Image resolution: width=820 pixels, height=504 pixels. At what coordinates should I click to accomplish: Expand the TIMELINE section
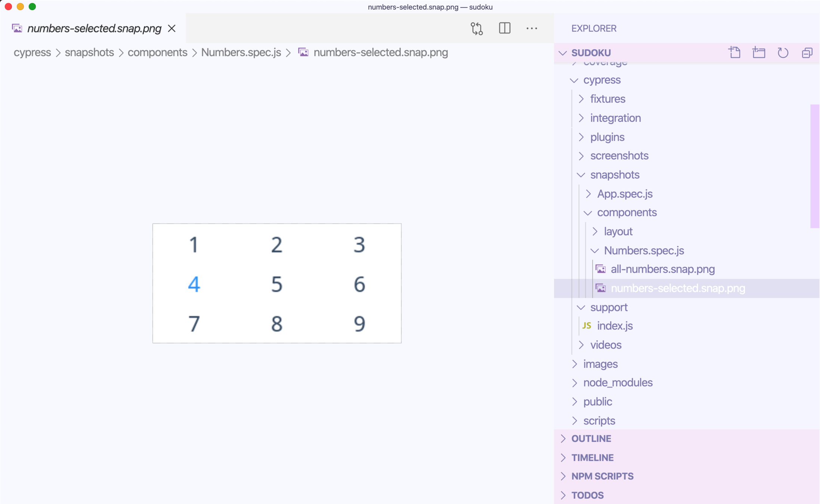[x=592, y=458]
